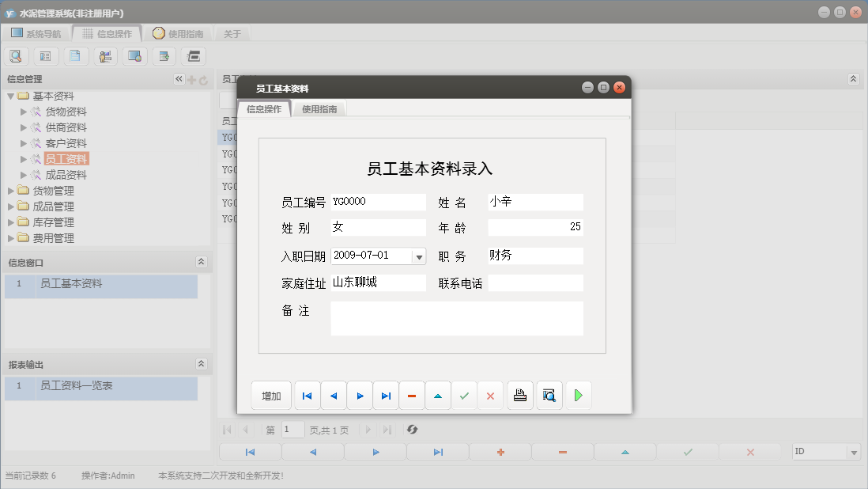Open print preview in the employee dialog

549,395
